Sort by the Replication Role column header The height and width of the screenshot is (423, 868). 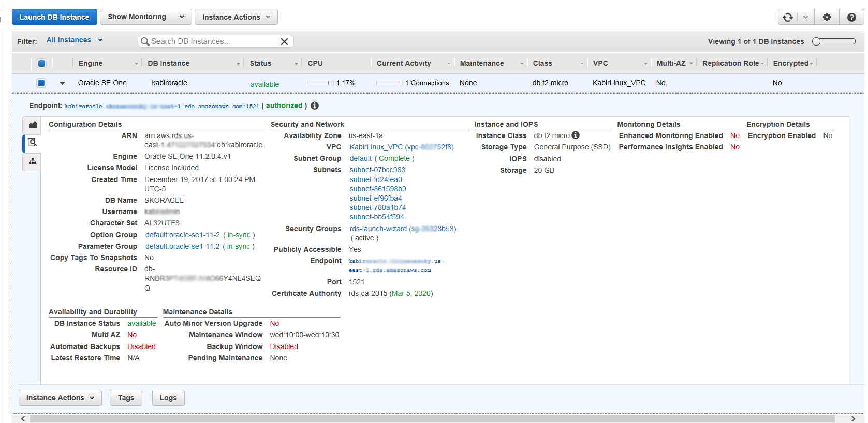click(732, 63)
